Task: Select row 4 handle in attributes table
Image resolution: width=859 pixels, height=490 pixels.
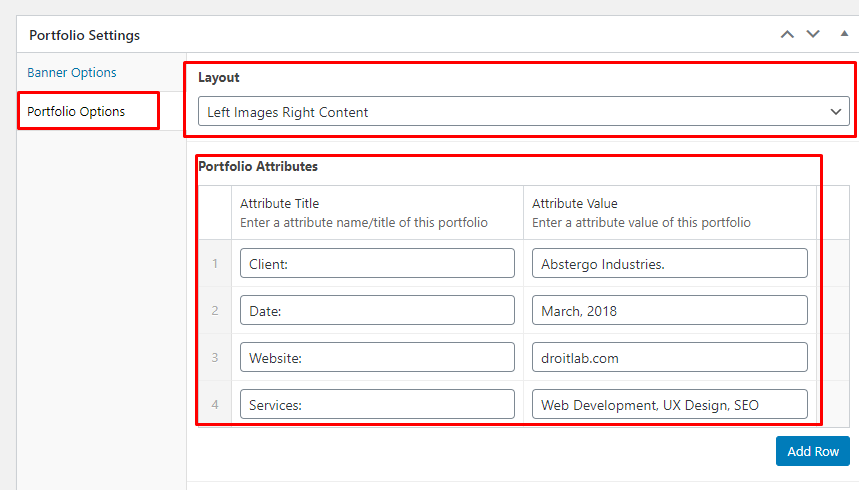Action: pyautogui.click(x=214, y=405)
